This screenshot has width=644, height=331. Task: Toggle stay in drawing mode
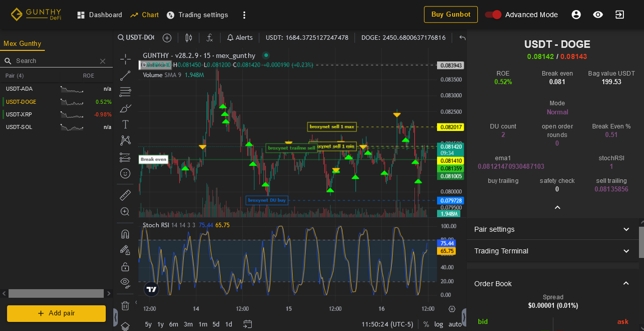click(x=125, y=250)
